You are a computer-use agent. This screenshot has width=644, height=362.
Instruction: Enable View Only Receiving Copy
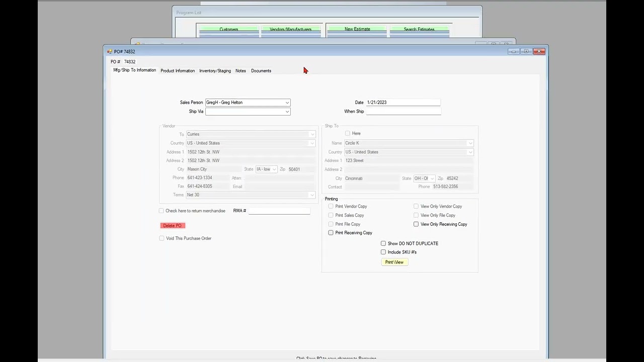click(416, 224)
